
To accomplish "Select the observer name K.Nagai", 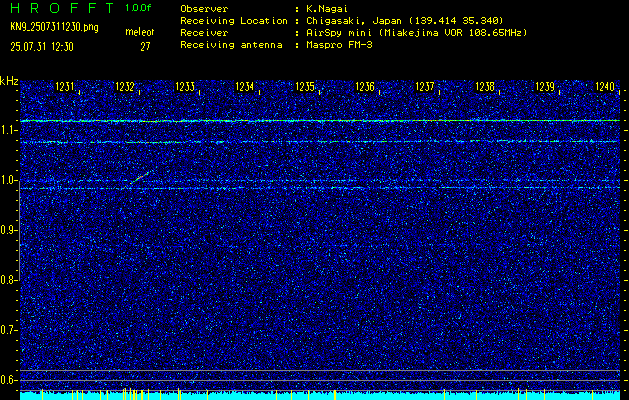I will pyautogui.click(x=327, y=8).
